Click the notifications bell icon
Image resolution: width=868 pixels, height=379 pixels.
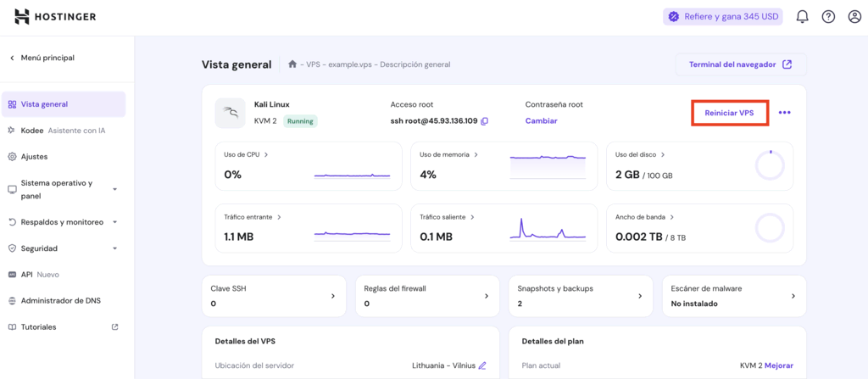click(802, 17)
